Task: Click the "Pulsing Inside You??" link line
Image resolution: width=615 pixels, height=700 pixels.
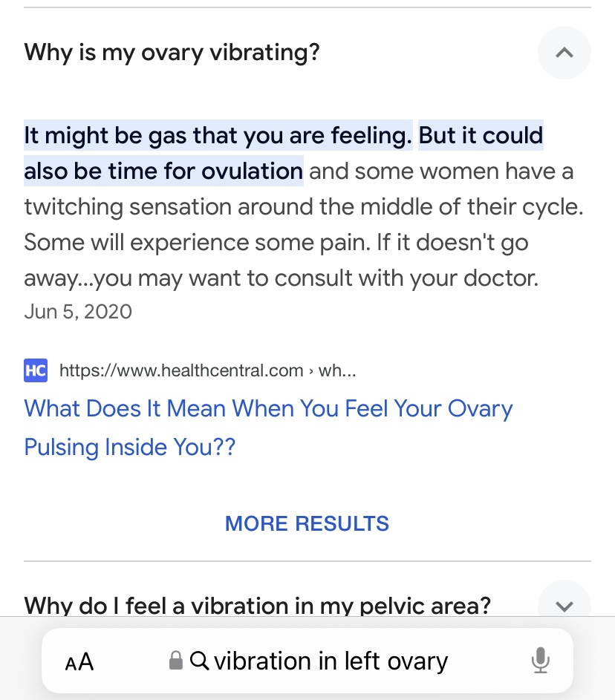Action: pos(129,447)
